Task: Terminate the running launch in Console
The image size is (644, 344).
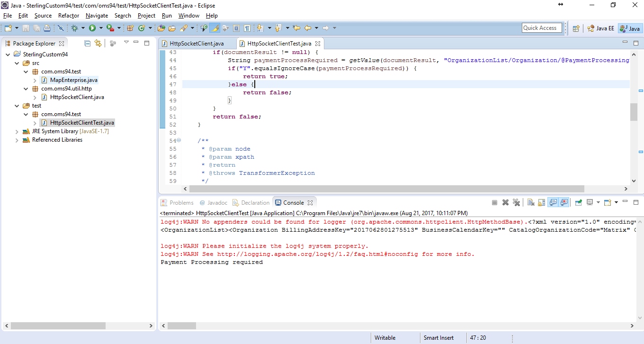Action: (x=495, y=202)
